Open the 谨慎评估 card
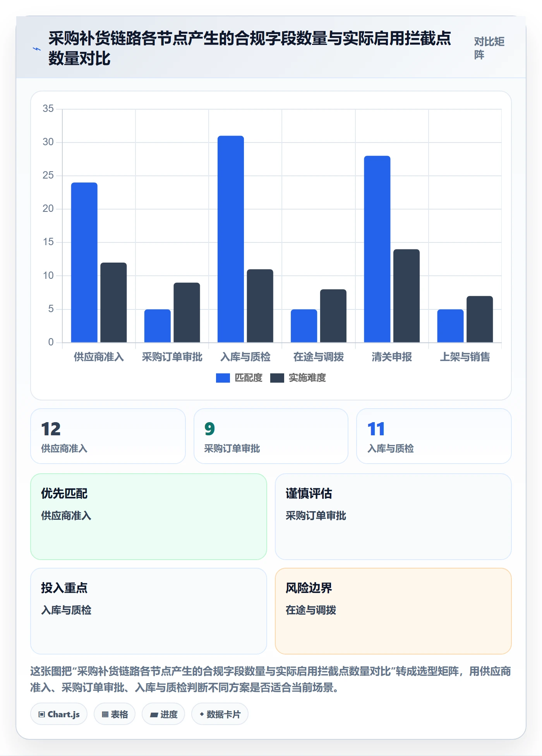Screen dimensions: 542x756 pyautogui.click(x=393, y=517)
